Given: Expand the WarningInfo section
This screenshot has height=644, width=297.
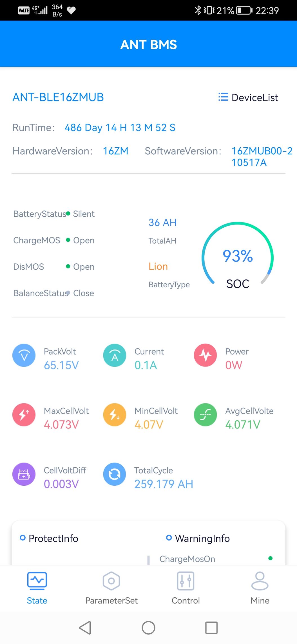Looking at the screenshot, I should (198, 538).
